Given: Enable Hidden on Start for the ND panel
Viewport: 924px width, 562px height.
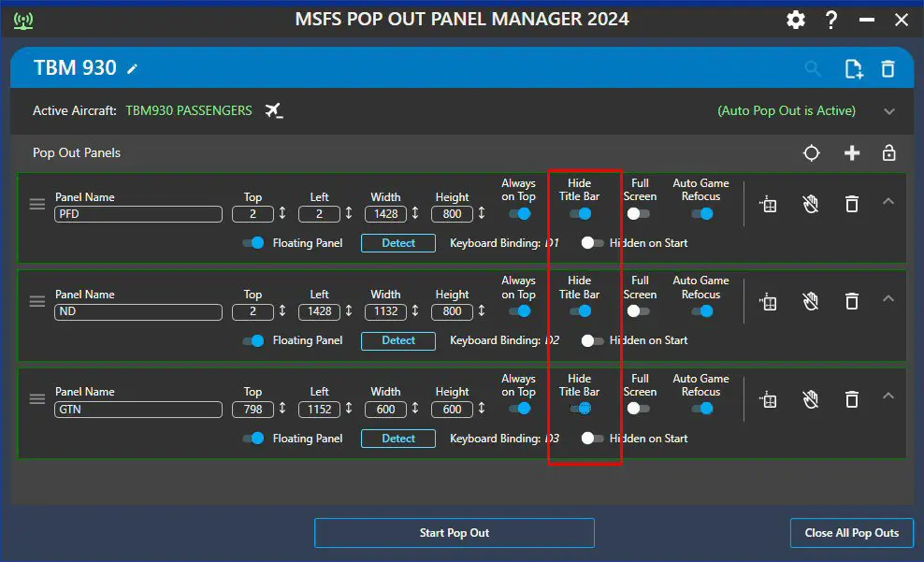Looking at the screenshot, I should tap(592, 340).
